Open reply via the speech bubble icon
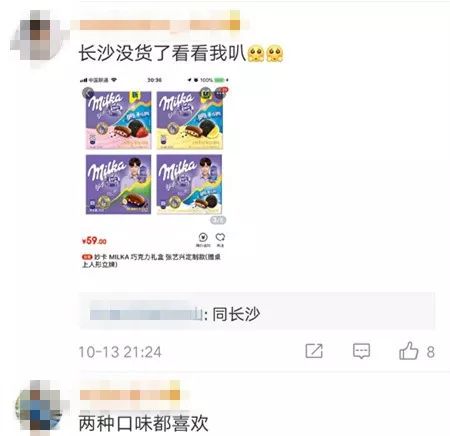Image resolution: width=450 pixels, height=436 pixels. [361, 351]
